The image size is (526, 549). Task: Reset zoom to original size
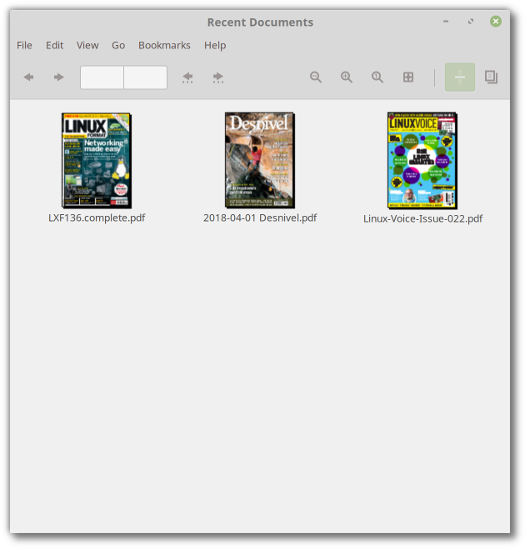tap(377, 77)
